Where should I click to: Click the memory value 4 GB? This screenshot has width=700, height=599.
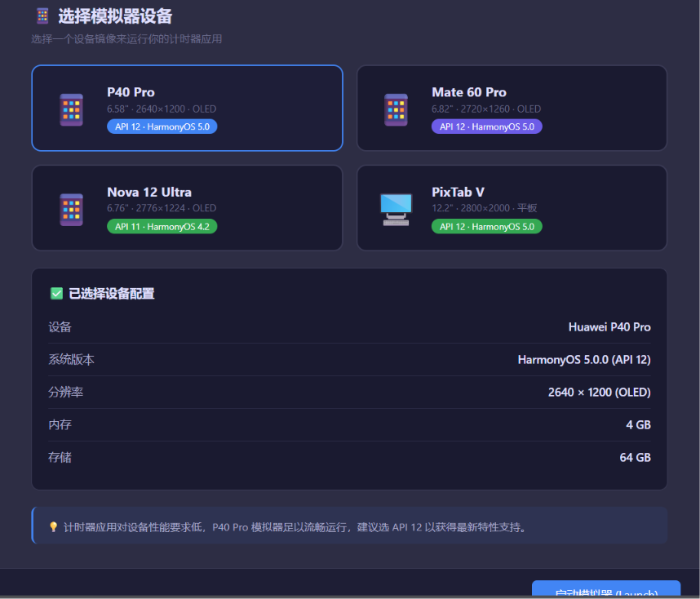pos(638,425)
